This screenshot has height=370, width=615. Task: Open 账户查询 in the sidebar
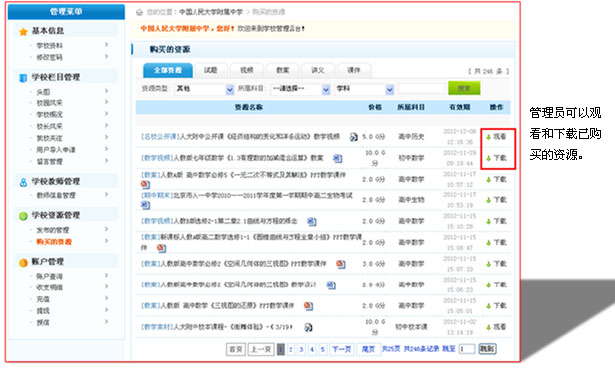pos(49,277)
